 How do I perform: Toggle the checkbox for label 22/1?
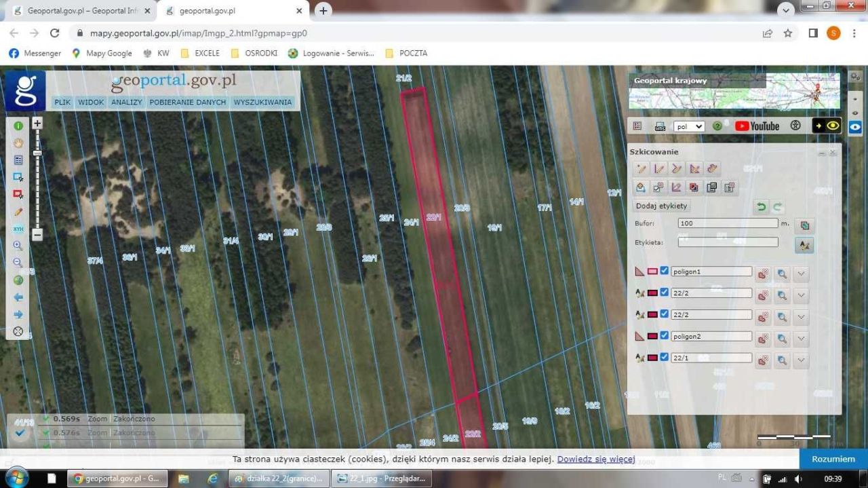665,357
